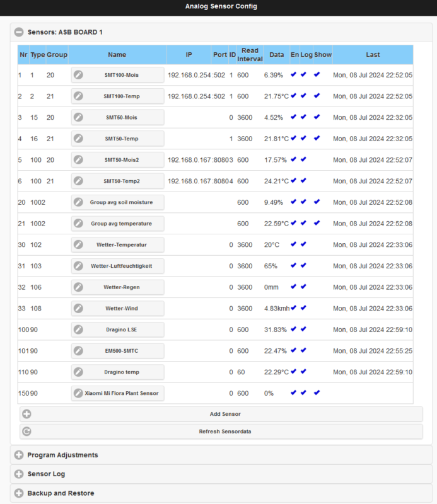Click the Analog Sensor Config page title
Viewport: 437px width, 504px height.
point(221,6)
